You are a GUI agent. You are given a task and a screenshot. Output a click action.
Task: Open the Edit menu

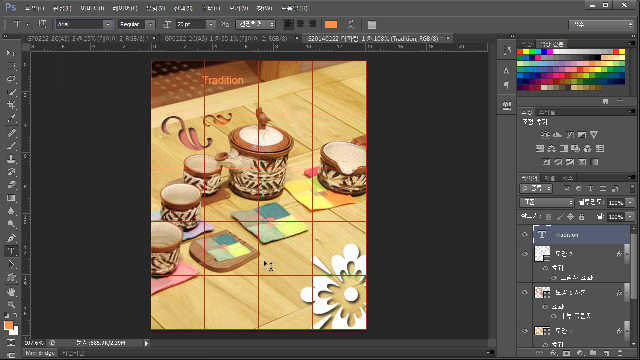point(62,8)
